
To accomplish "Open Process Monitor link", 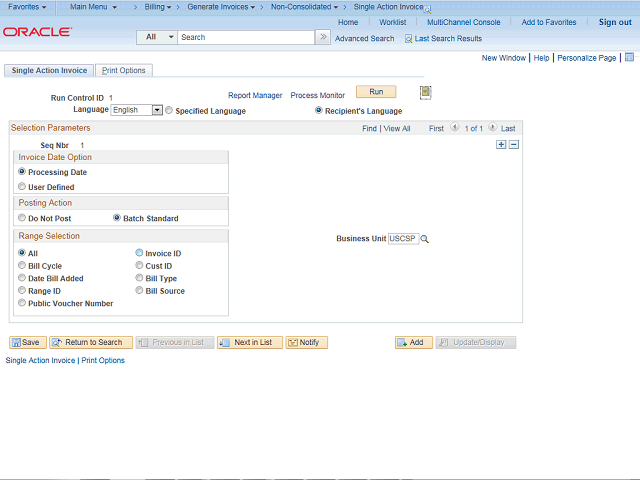I will pyautogui.click(x=318, y=95).
